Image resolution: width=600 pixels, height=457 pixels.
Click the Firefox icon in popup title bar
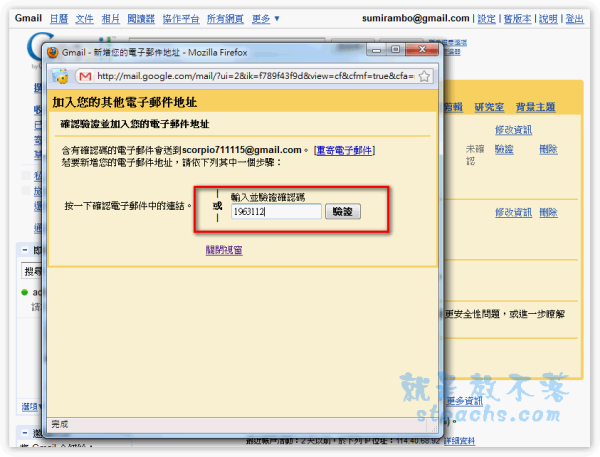(52, 52)
